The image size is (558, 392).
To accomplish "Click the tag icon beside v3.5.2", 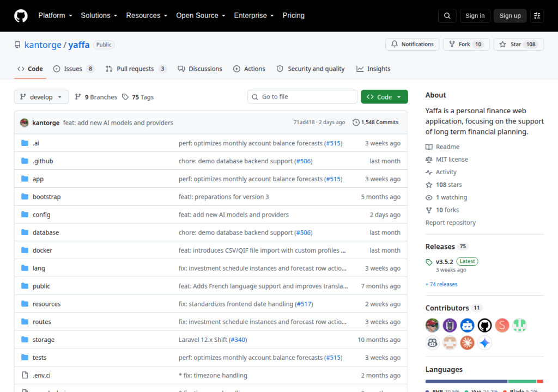I will [429, 262].
